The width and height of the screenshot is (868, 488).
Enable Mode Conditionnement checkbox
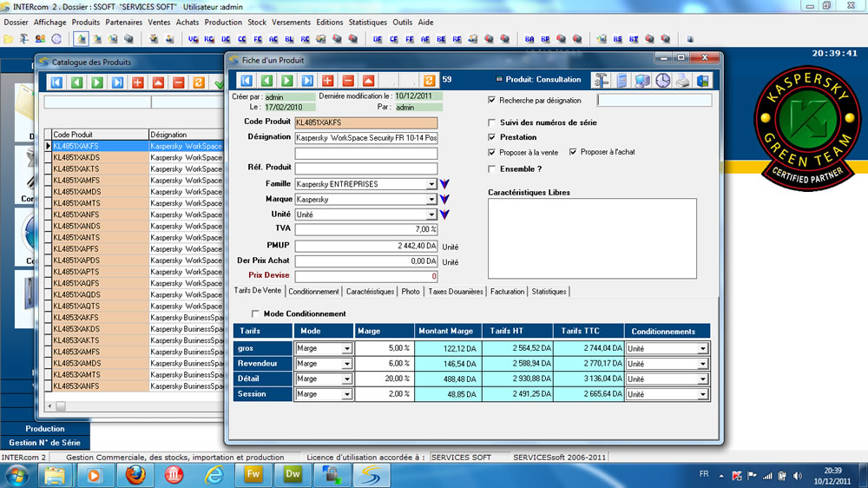coord(255,313)
